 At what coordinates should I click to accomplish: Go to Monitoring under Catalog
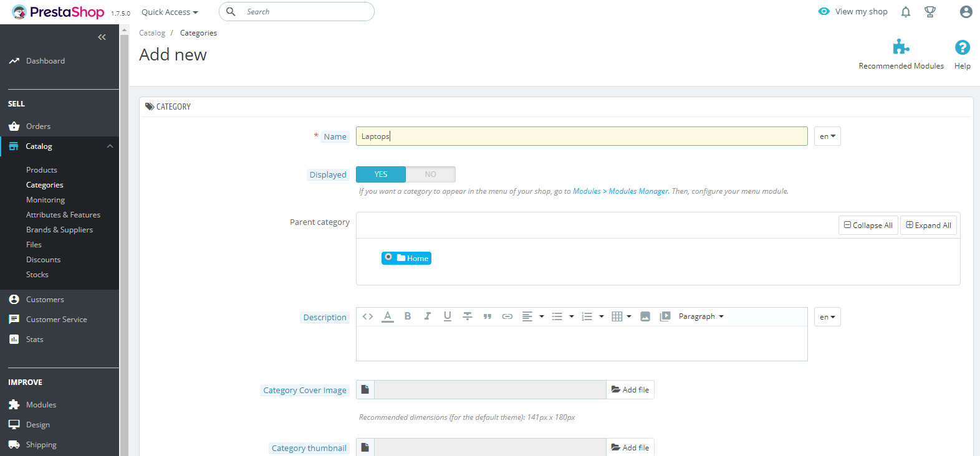46,200
